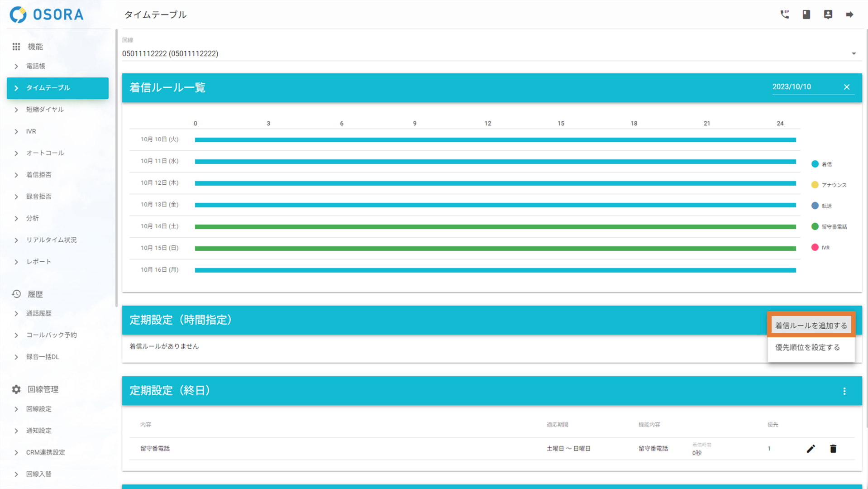The image size is (868, 489).
Task: Edit the 留守番電話 rule with pencil icon
Action: click(811, 449)
